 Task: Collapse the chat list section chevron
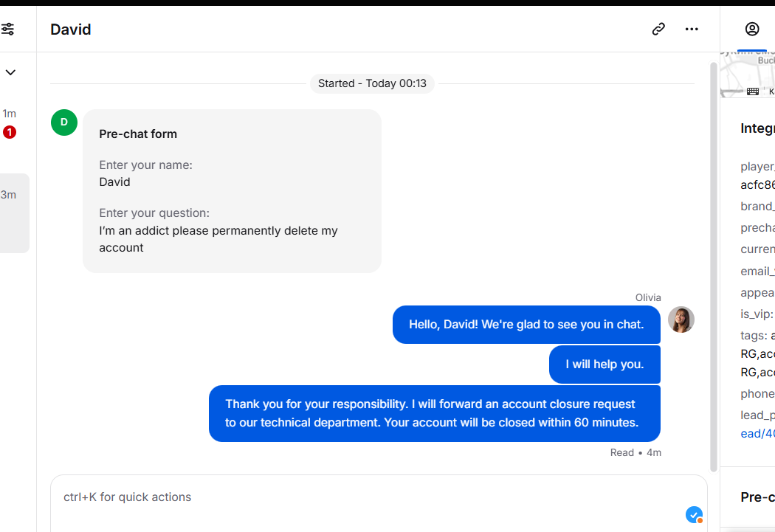pyautogui.click(x=10, y=72)
